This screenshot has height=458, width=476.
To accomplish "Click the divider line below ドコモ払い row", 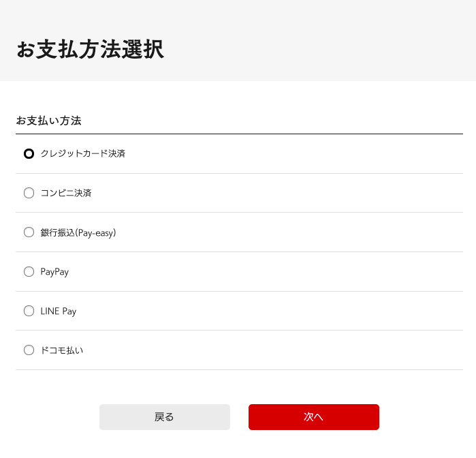I will [x=239, y=369].
